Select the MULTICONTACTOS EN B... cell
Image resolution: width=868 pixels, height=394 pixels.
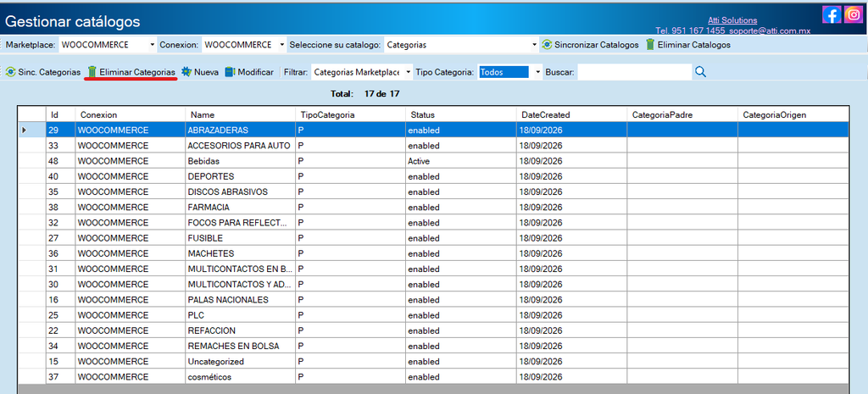240,269
